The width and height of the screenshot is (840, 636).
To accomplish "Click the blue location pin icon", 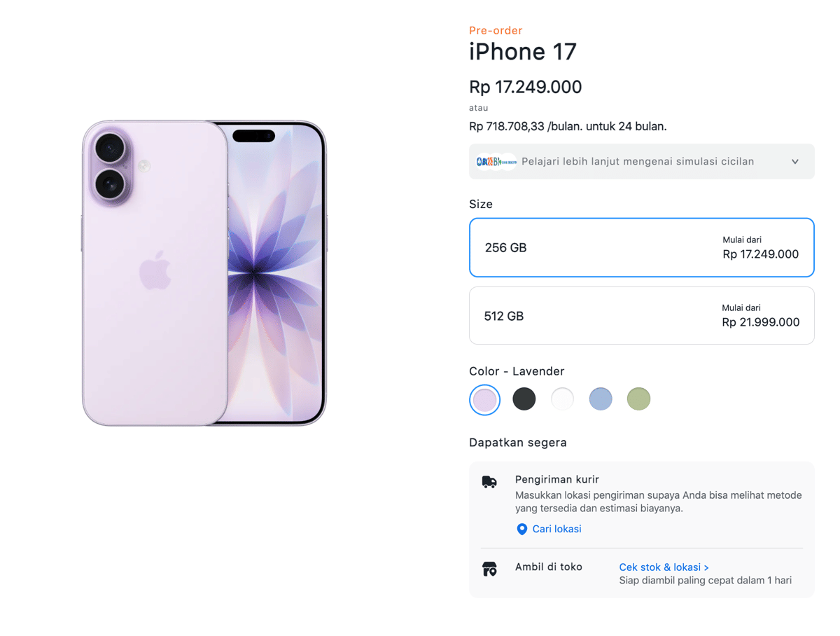I will 521,529.
